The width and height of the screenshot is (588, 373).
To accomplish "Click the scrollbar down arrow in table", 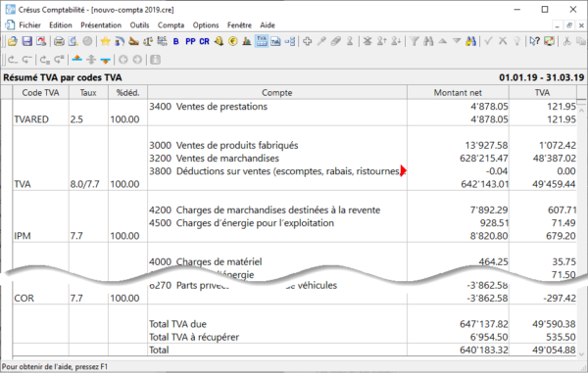I will pyautogui.click(x=581, y=353).
